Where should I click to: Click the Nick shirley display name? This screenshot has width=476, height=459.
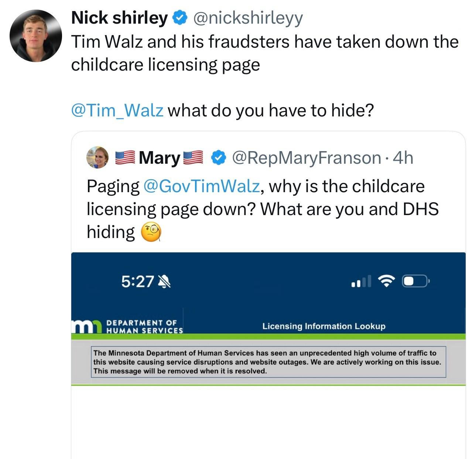click(x=119, y=17)
